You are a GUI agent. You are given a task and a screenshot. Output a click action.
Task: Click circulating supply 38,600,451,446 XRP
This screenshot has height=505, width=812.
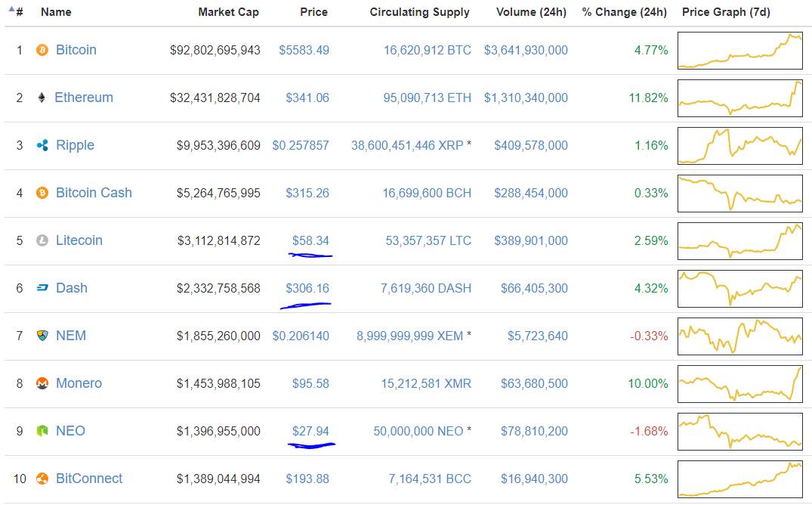pos(407,146)
